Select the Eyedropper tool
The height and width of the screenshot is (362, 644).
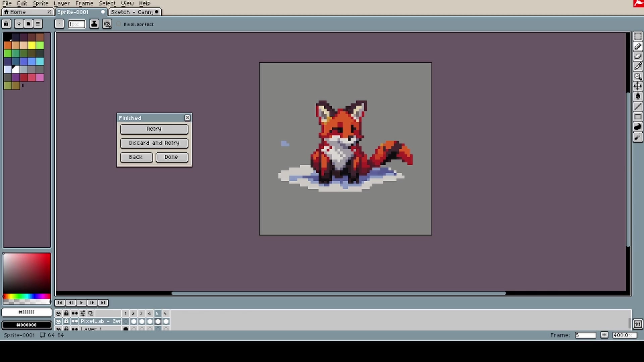[638, 66]
